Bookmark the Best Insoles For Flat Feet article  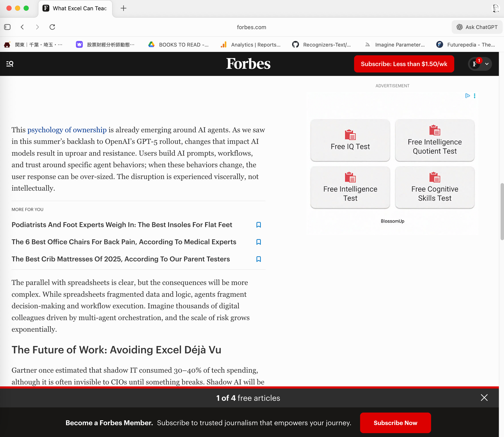259,225
